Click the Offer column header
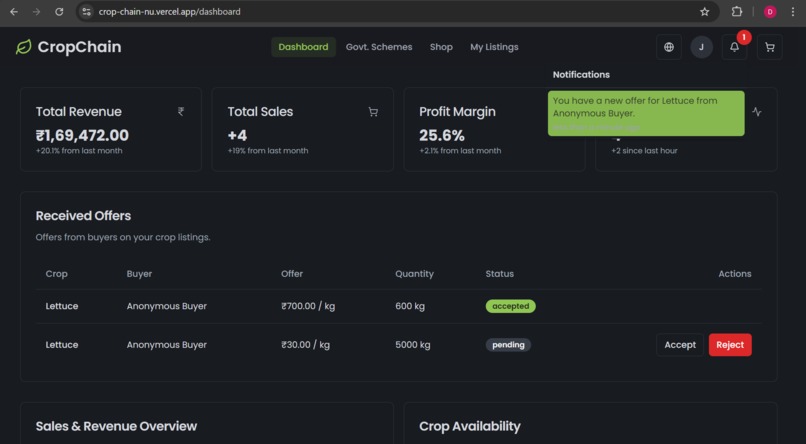 pyautogui.click(x=292, y=274)
